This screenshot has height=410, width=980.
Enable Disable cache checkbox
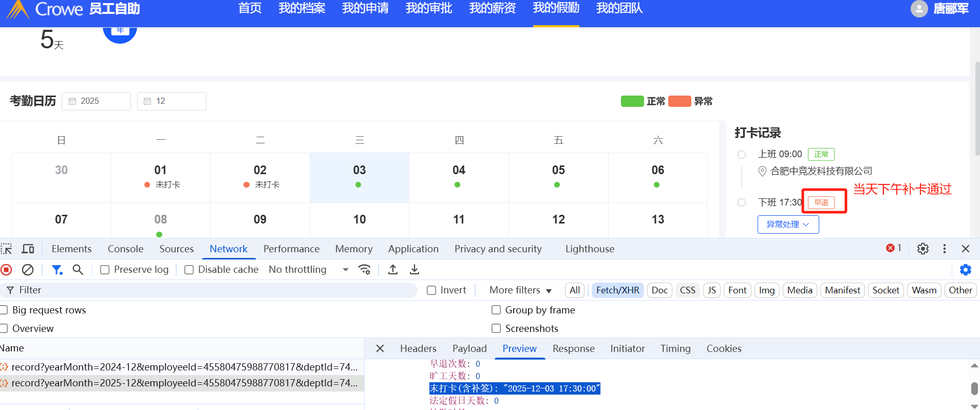pyautogui.click(x=189, y=270)
